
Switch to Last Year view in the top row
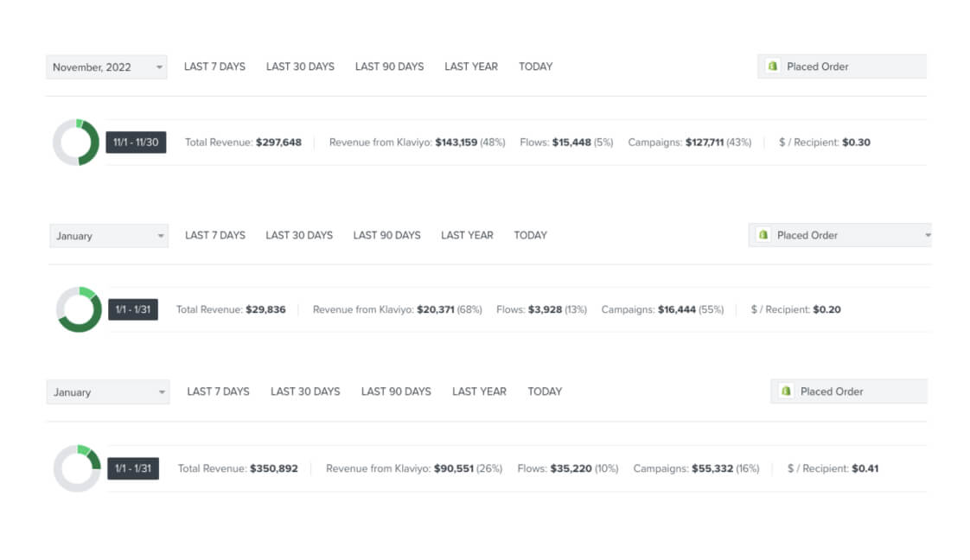click(470, 66)
